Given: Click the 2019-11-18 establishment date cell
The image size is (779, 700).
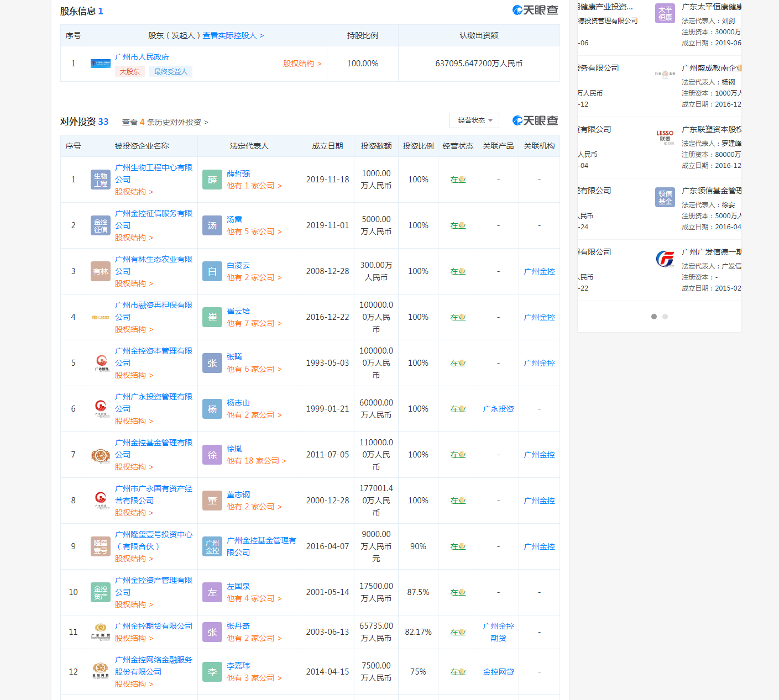Looking at the screenshot, I should pyautogui.click(x=328, y=180).
